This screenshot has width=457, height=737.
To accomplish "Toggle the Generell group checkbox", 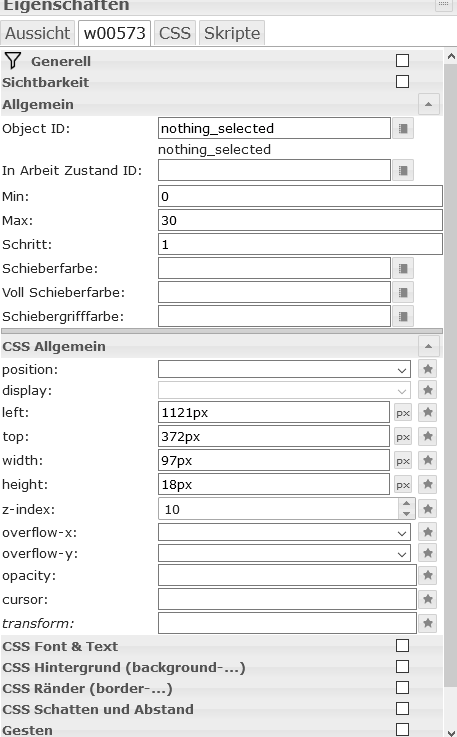I will pyautogui.click(x=402, y=61).
